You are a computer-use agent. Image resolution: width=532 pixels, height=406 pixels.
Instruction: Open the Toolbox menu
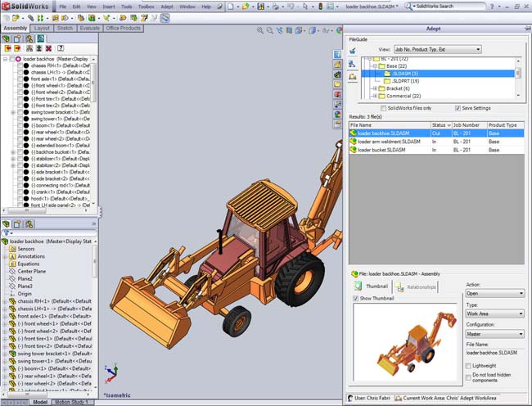coord(147,7)
